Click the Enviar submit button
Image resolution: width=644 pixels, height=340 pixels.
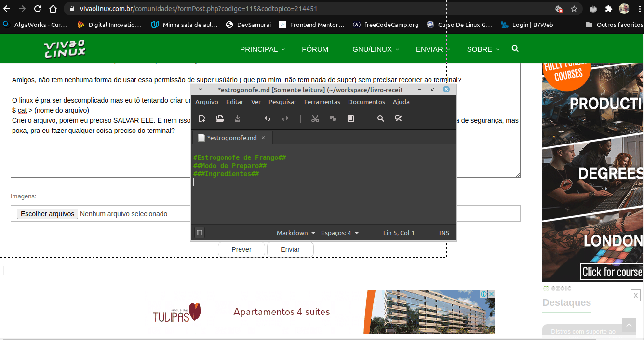(290, 249)
